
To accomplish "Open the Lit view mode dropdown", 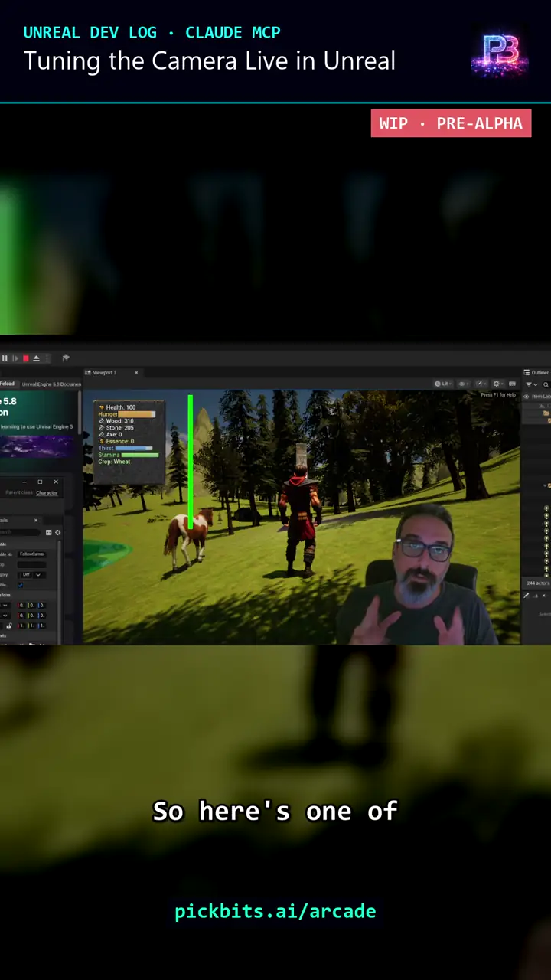I will (444, 384).
